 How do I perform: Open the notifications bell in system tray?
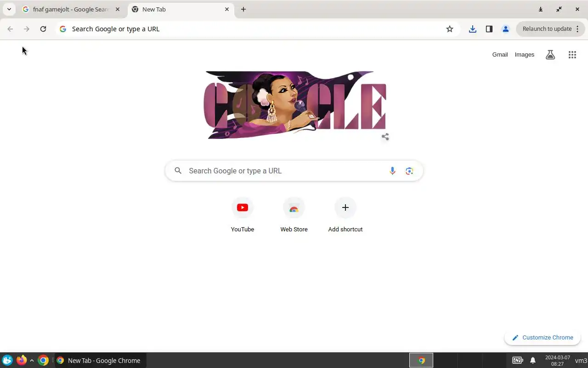pyautogui.click(x=533, y=360)
